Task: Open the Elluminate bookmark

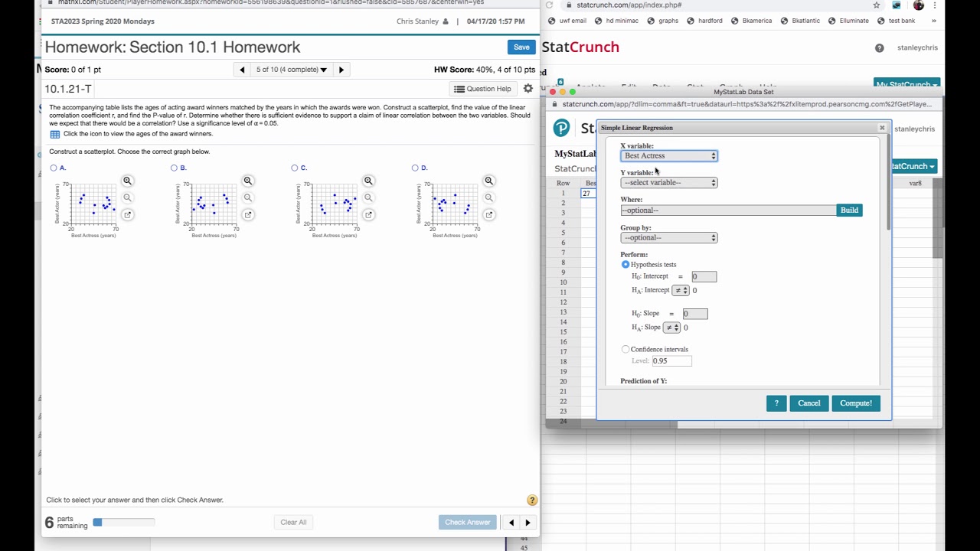Action: point(848,21)
